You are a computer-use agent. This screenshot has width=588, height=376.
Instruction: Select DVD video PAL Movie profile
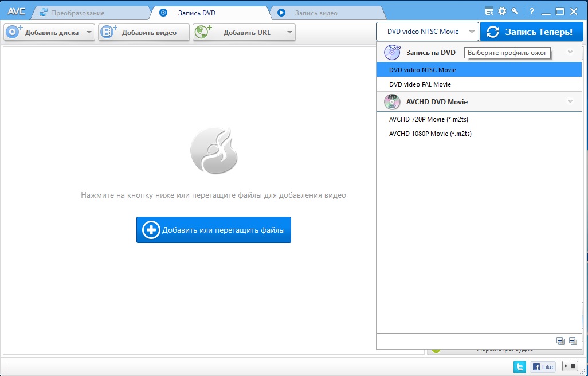(420, 84)
